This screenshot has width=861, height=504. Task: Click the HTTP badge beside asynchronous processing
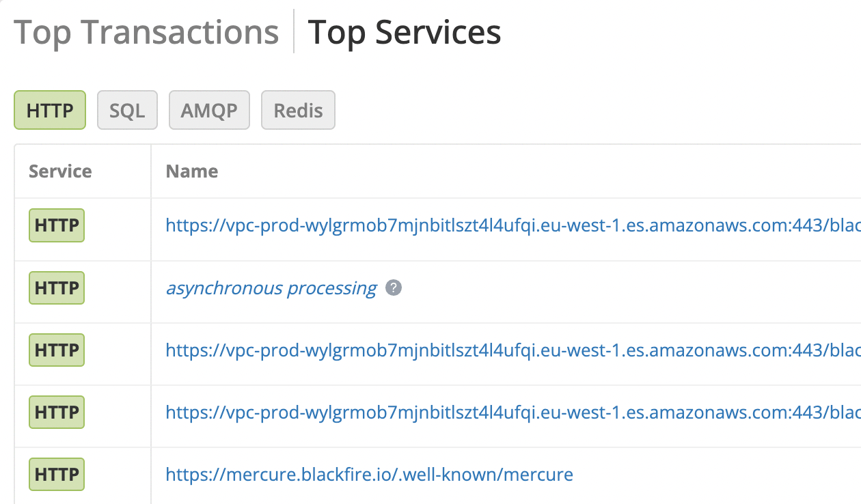click(56, 288)
